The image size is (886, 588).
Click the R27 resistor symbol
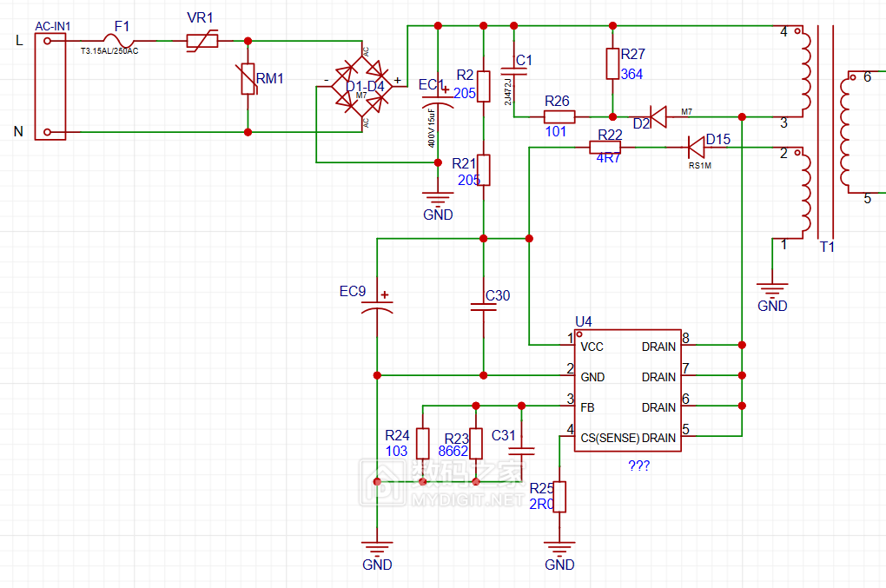(x=612, y=63)
